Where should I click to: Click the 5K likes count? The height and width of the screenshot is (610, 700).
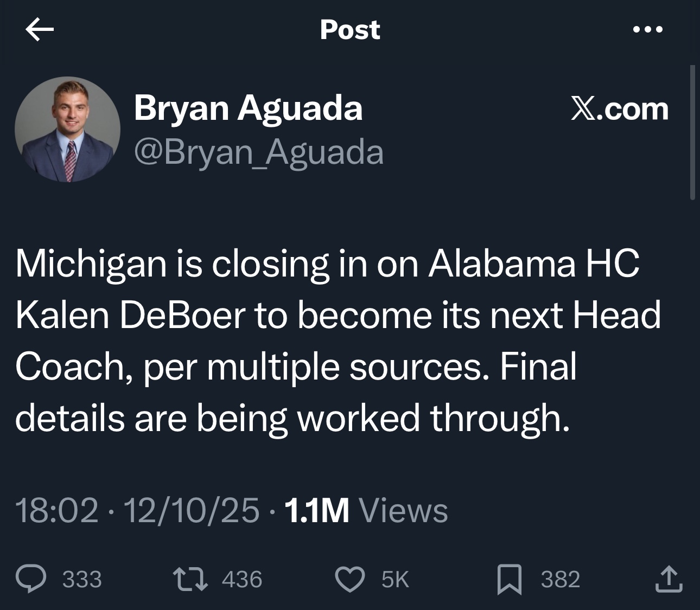[394, 580]
